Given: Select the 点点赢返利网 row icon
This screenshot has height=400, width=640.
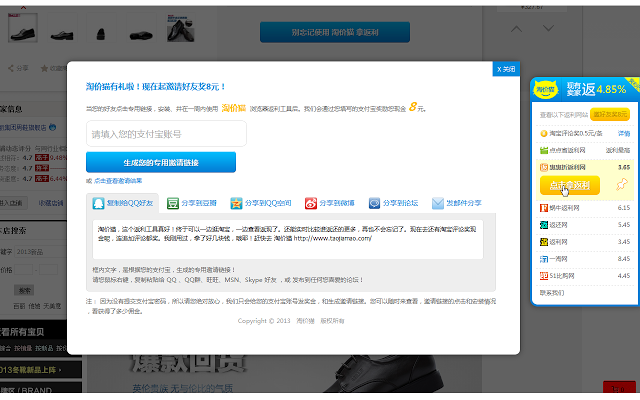Looking at the screenshot, I should (544, 150).
